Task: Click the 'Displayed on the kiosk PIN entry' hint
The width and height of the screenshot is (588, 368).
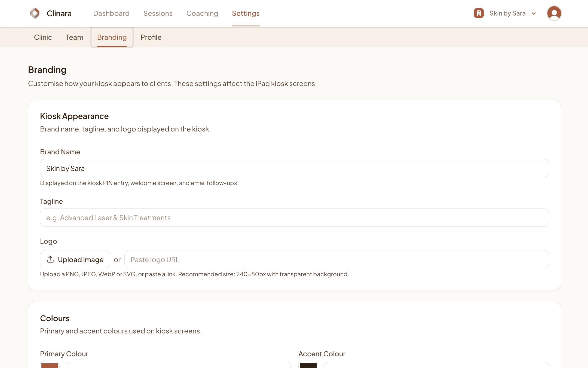Action: click(139, 183)
